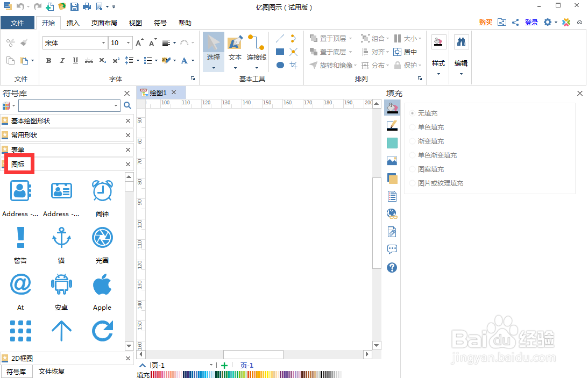Switch to the 文件恢复 bottom tab

pyautogui.click(x=51, y=371)
